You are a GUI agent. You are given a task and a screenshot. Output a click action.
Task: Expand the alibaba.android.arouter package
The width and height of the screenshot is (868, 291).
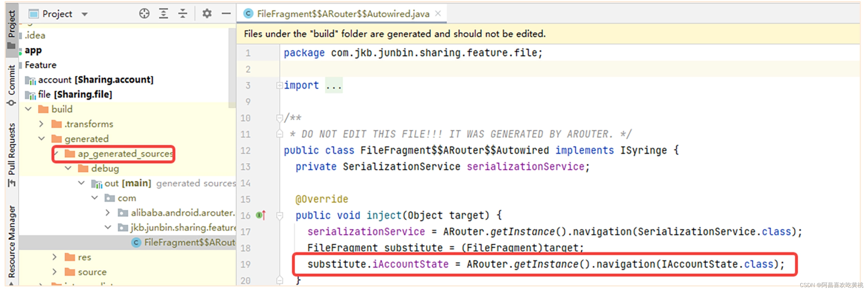[107, 213]
